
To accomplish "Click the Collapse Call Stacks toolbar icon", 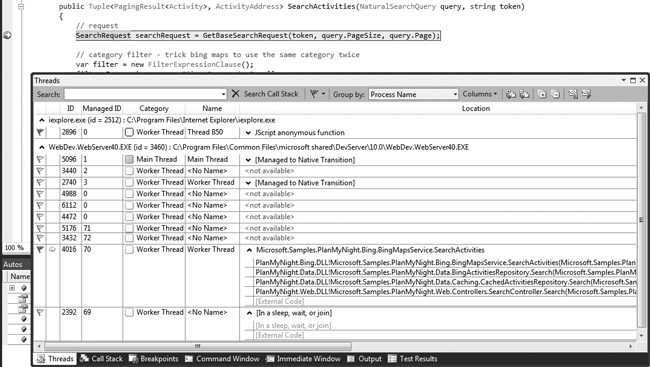I will tap(524, 94).
